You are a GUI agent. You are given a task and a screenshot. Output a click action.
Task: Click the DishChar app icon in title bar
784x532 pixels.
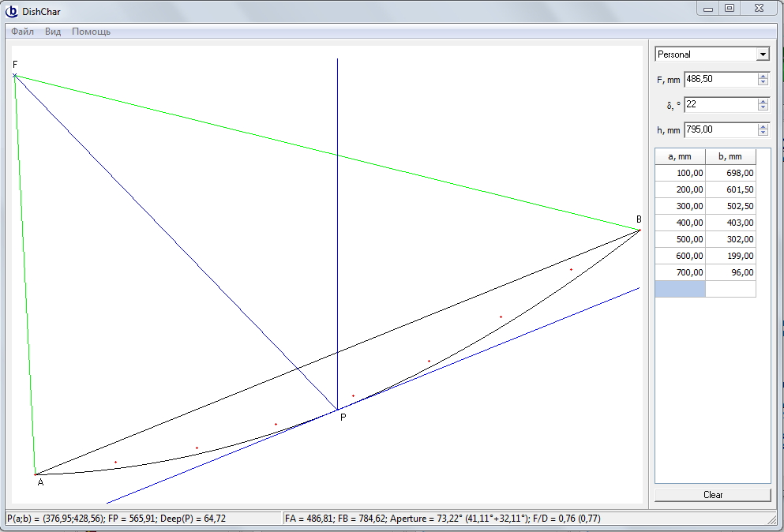pyautogui.click(x=12, y=11)
